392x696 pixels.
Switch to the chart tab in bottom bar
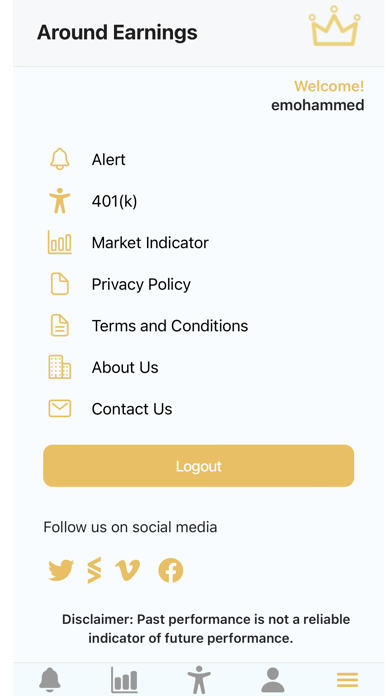point(124,680)
